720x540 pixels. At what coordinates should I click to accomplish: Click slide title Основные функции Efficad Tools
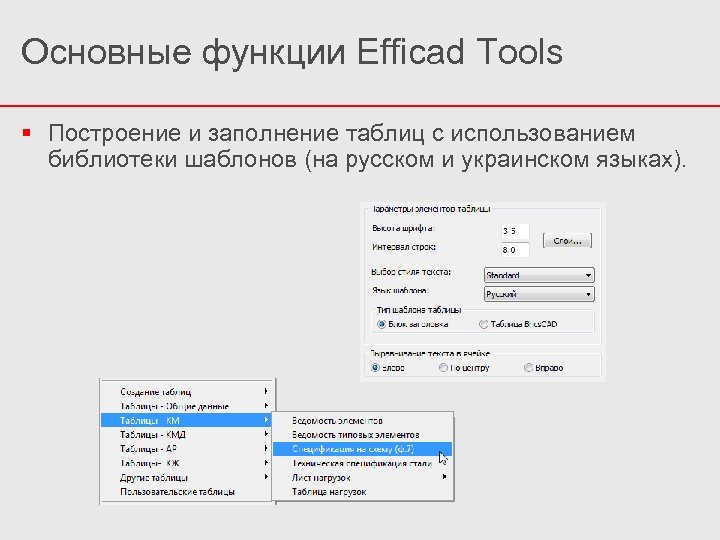(x=292, y=53)
